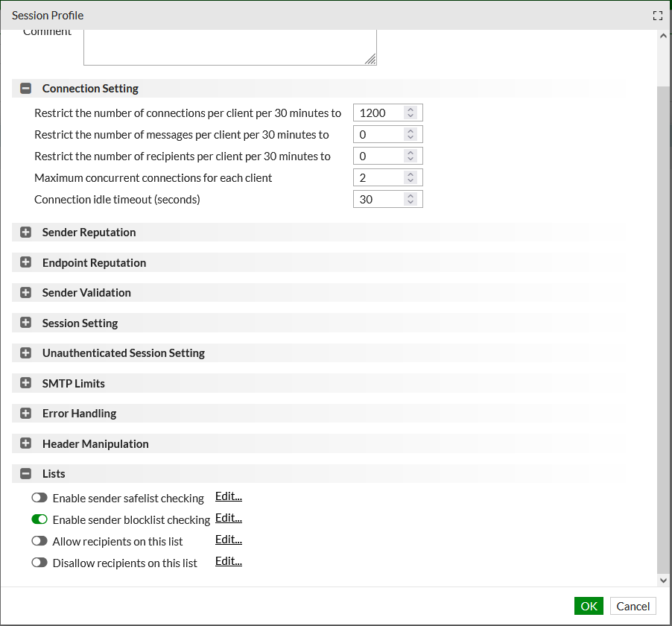Expand the Endpoint Reputation section
Screen dimensions: 672x626
pos(26,263)
